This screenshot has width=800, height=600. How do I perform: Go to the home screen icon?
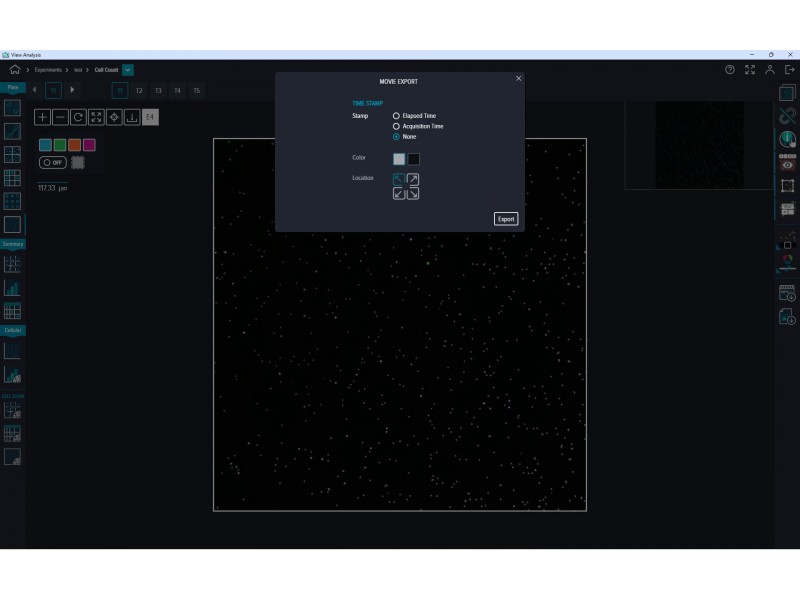15,70
